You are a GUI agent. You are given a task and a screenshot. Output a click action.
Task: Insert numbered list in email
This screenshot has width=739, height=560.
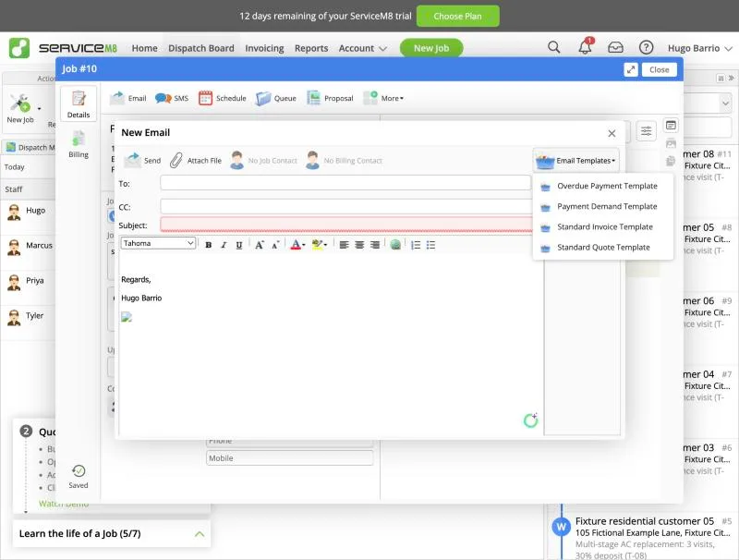coord(416,245)
